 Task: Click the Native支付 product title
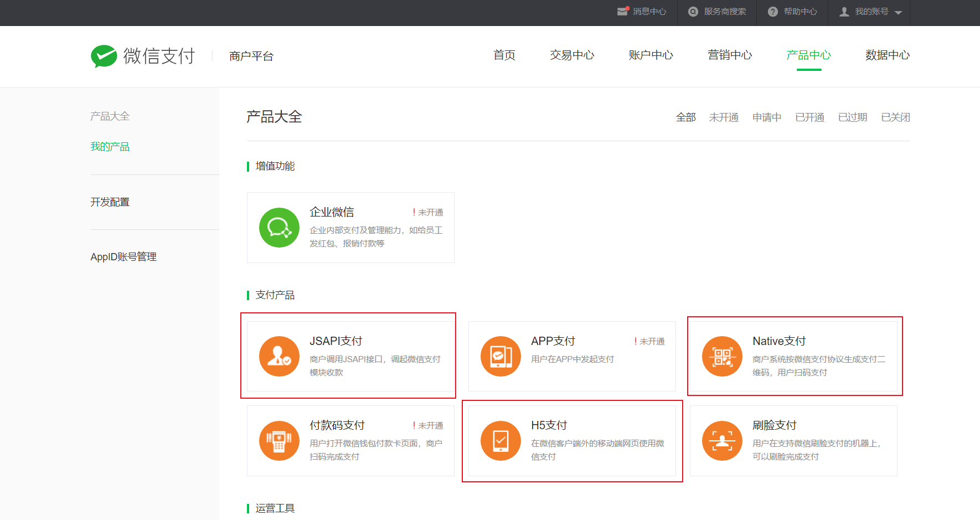[x=779, y=341]
